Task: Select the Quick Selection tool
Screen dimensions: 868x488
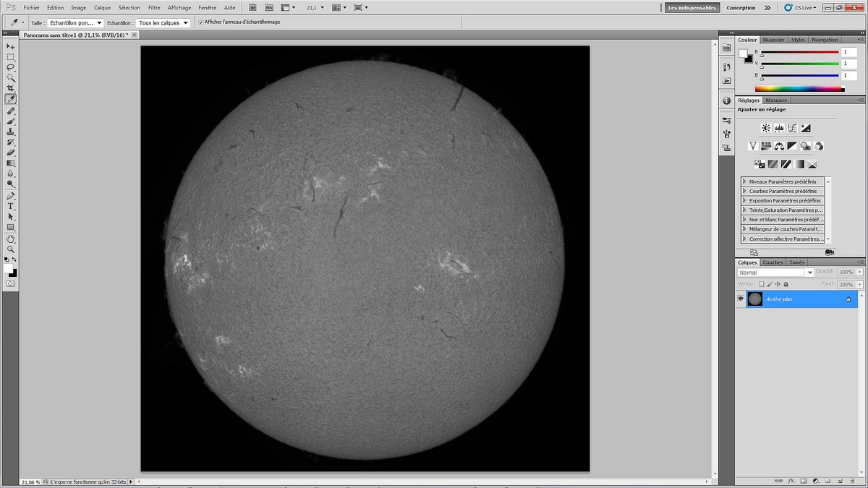Action: [11, 77]
